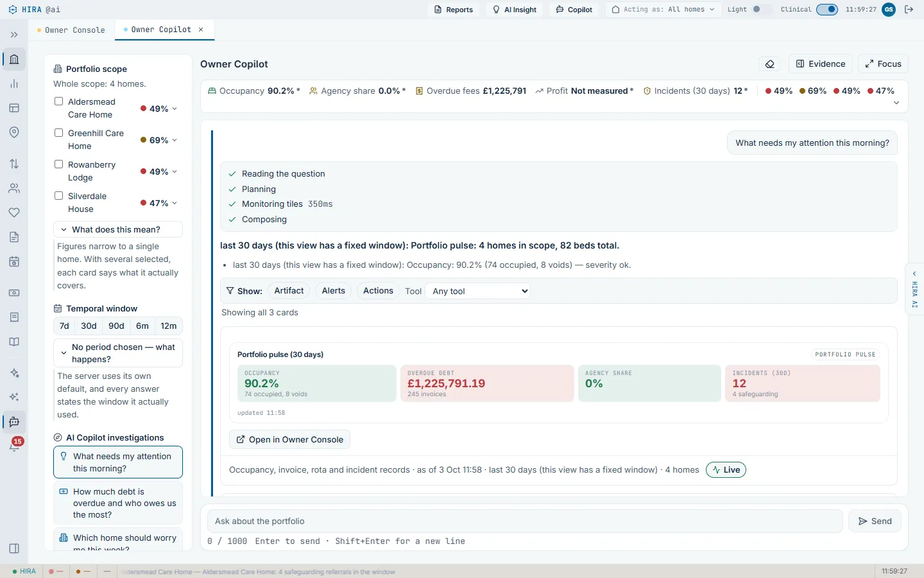Open the location pin sidebar icon
The width and height of the screenshot is (924, 578).
(x=14, y=132)
